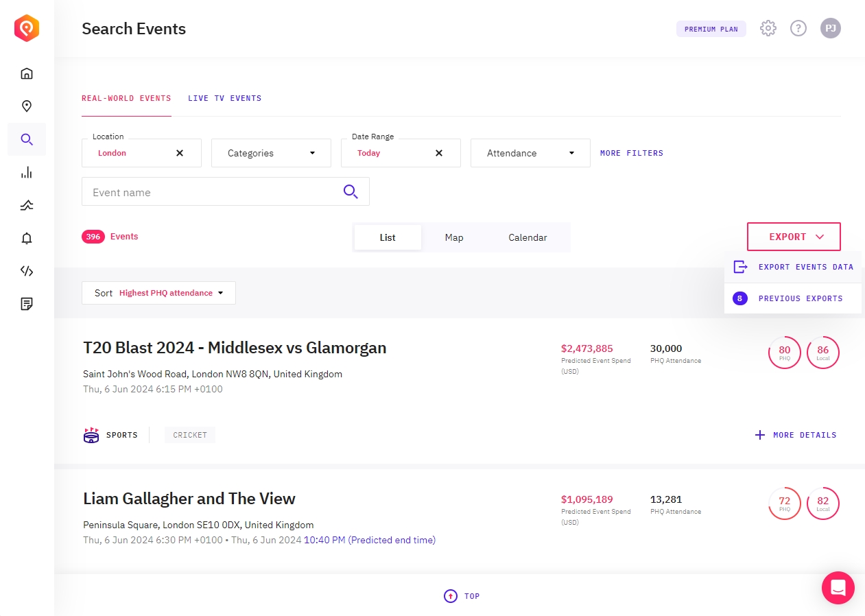This screenshot has height=616, width=865.
Task: Open the settings gear icon
Action: coord(768,29)
